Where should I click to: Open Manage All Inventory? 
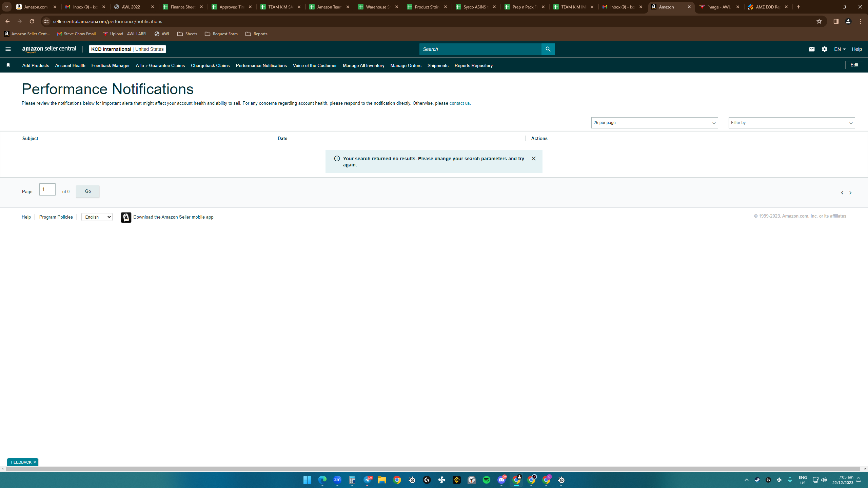(363, 65)
